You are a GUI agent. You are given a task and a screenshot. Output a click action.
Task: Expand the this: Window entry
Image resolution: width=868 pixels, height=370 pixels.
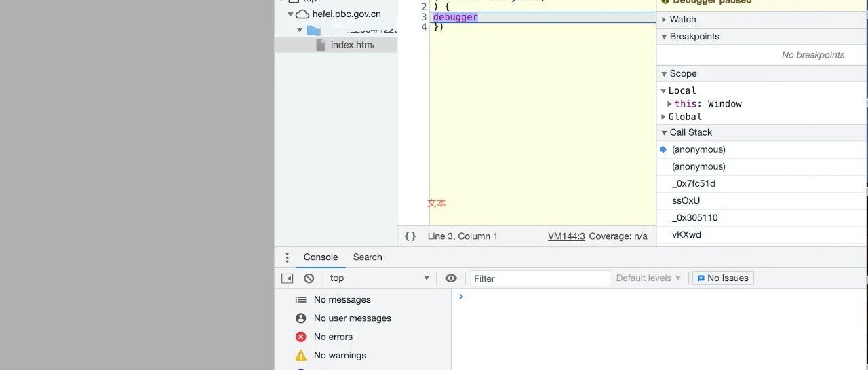click(670, 104)
